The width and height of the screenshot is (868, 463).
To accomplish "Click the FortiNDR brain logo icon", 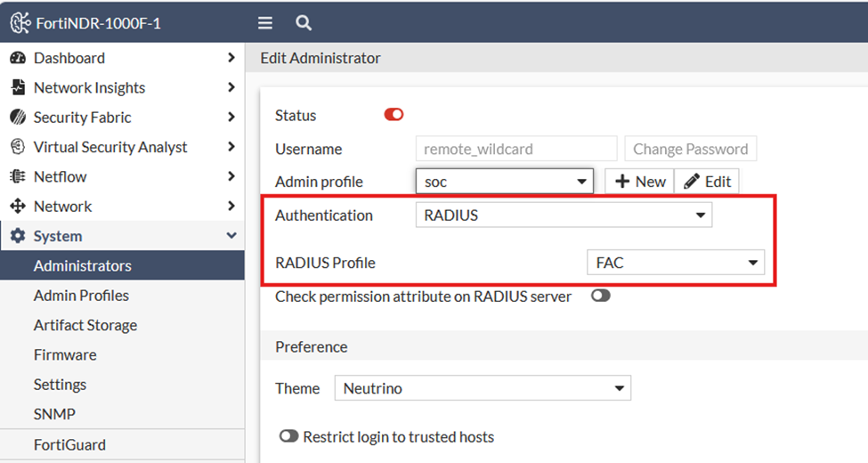I will click(x=20, y=23).
